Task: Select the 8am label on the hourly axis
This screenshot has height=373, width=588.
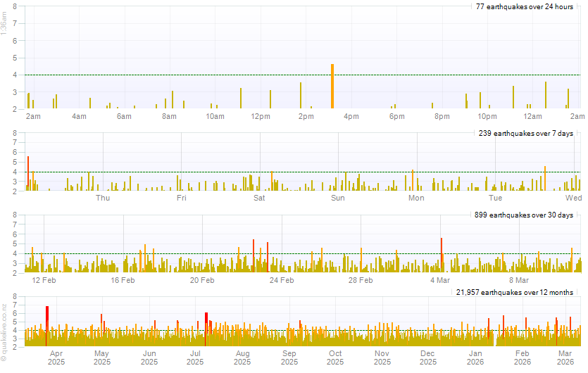Action: point(169,116)
